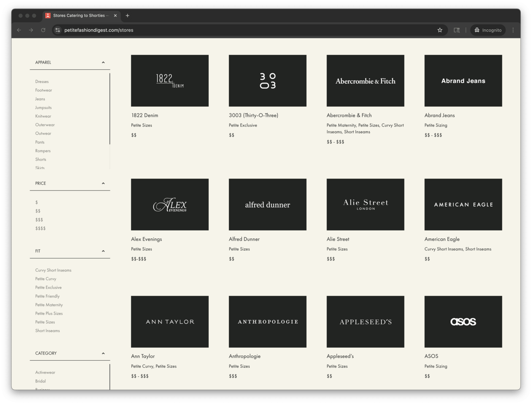Filter apparel by Outerwear

(x=45, y=125)
